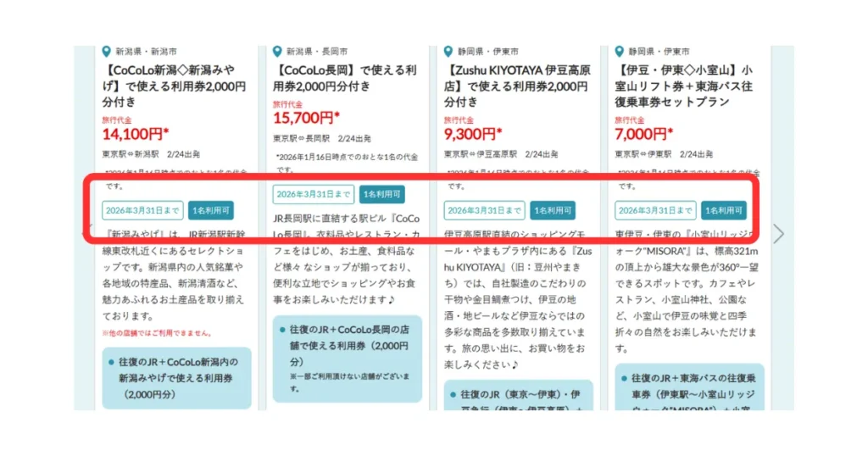868x456 pixels.
Task: Click the map pin icon beside 新潟県・新潟市
Action: pos(107,52)
